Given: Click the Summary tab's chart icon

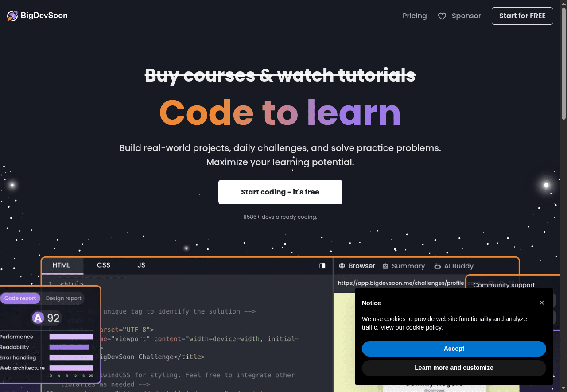Looking at the screenshot, I should pyautogui.click(x=385, y=266).
